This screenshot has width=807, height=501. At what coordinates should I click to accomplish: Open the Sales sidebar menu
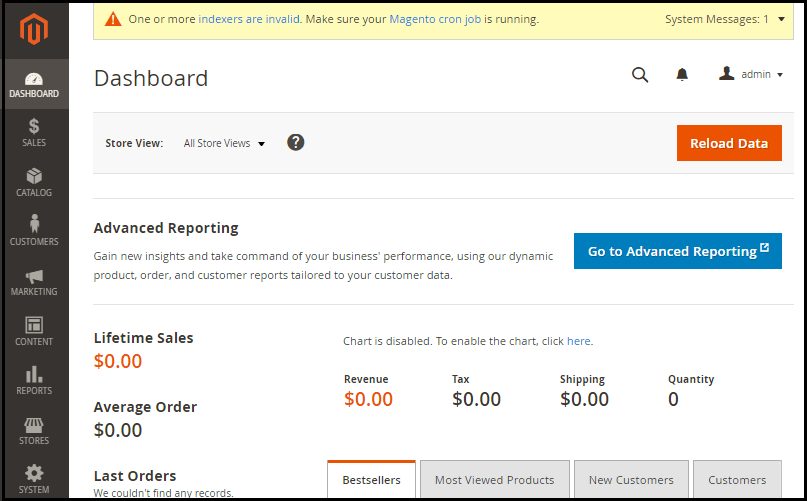pos(34,132)
